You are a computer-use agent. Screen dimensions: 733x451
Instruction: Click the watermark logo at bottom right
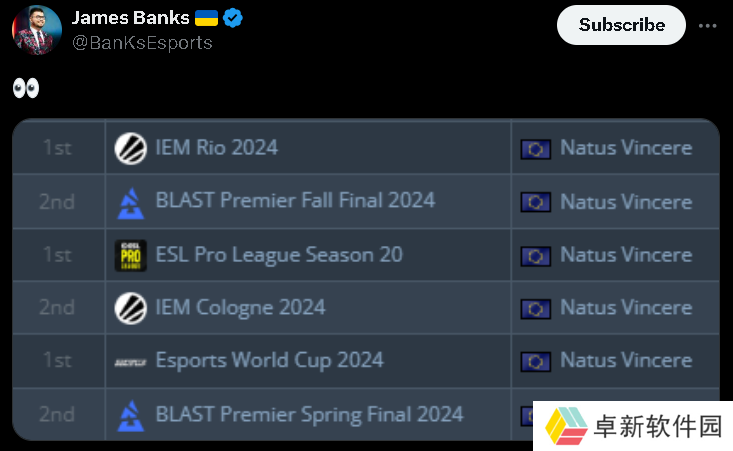coord(566,426)
